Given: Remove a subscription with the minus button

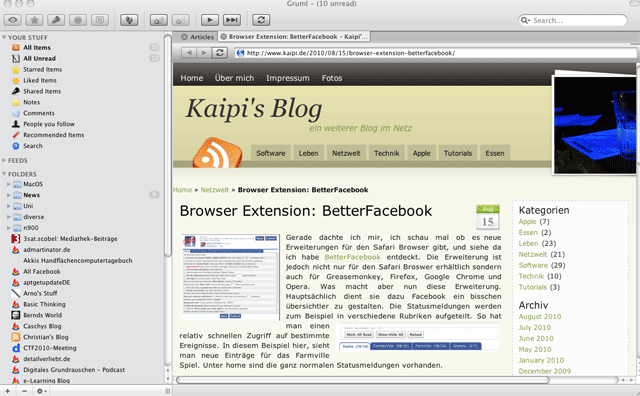Looking at the screenshot, I should [x=24, y=391].
